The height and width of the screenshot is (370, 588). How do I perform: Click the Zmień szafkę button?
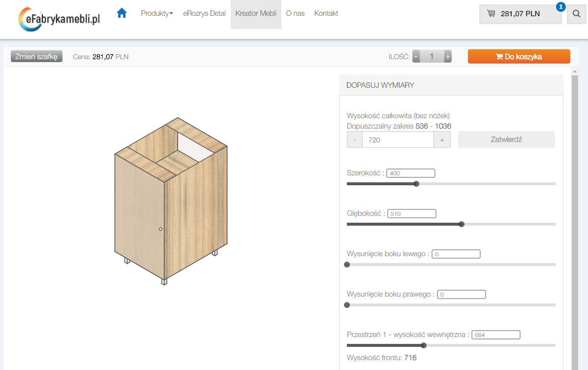[36, 57]
